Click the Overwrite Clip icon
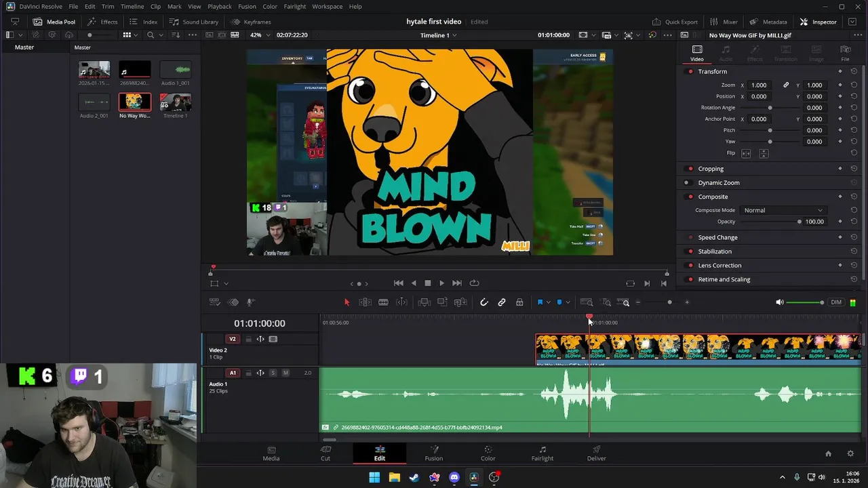Screen dimensions: 868x488 (442, 302)
